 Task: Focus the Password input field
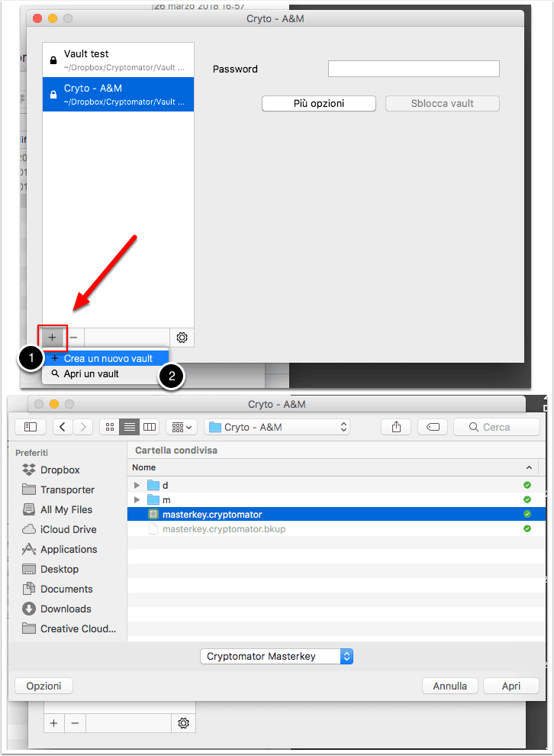414,69
